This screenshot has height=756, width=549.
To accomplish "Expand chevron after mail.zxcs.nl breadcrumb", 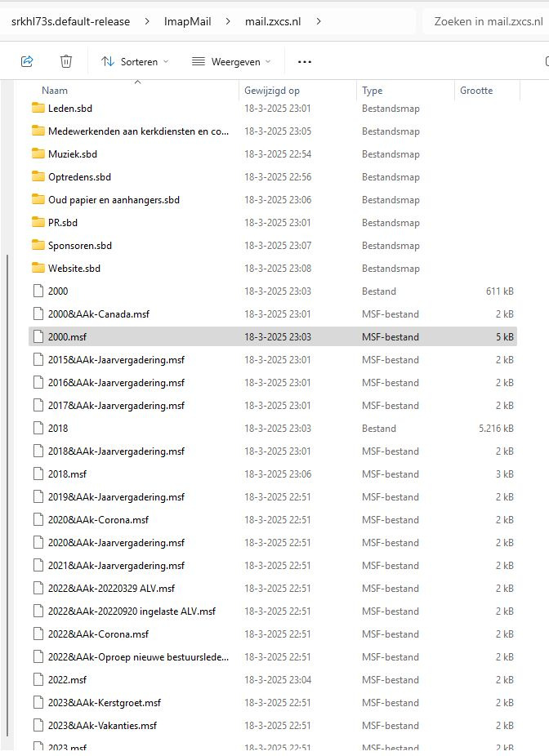I will point(319,22).
